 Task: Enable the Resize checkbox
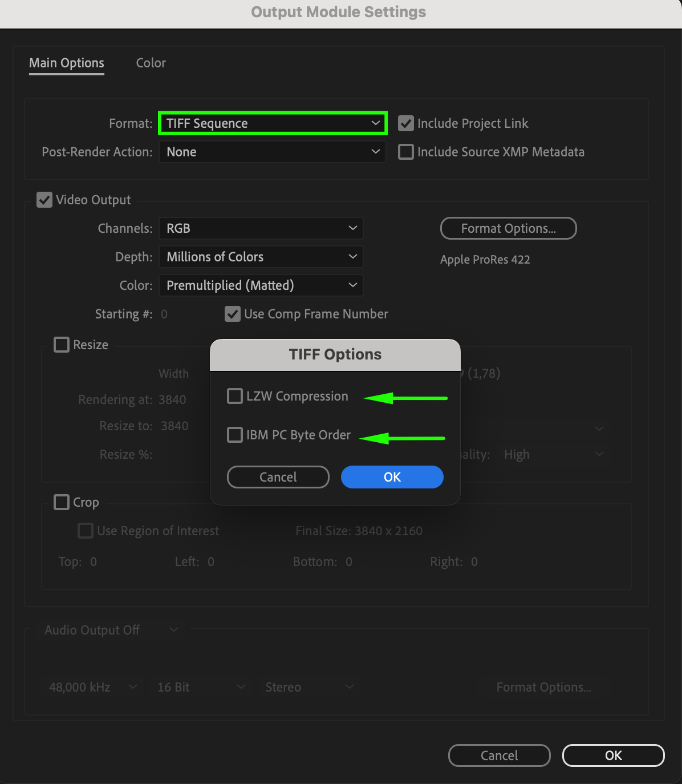tap(62, 345)
